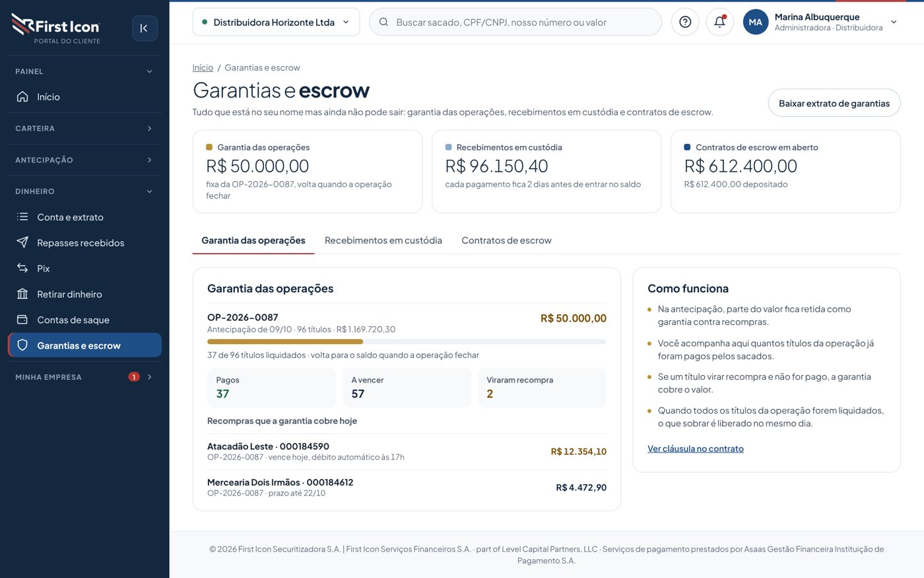Image resolution: width=924 pixels, height=578 pixels.
Task: Open Conta e extrato page
Action: click(84, 217)
